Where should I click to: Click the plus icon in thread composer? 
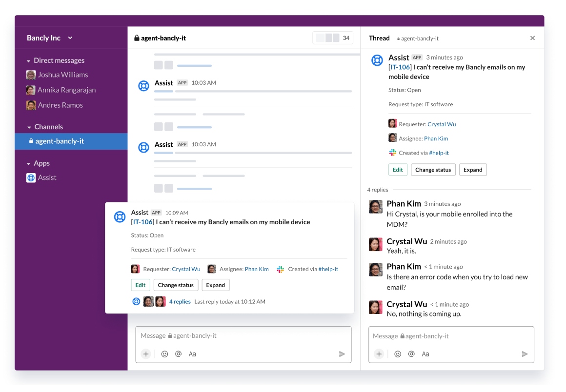click(x=379, y=353)
